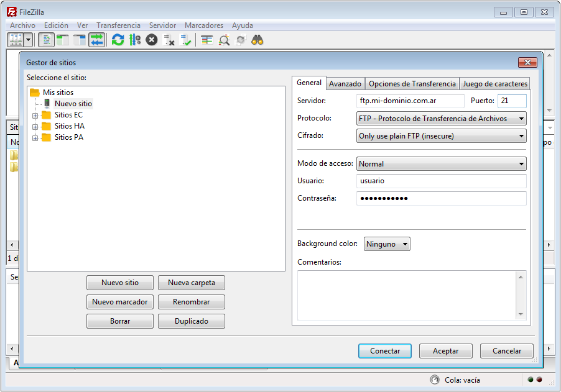The width and height of the screenshot is (561, 392).
Task: Open the Modo de acceso dropdown
Action: [442, 163]
